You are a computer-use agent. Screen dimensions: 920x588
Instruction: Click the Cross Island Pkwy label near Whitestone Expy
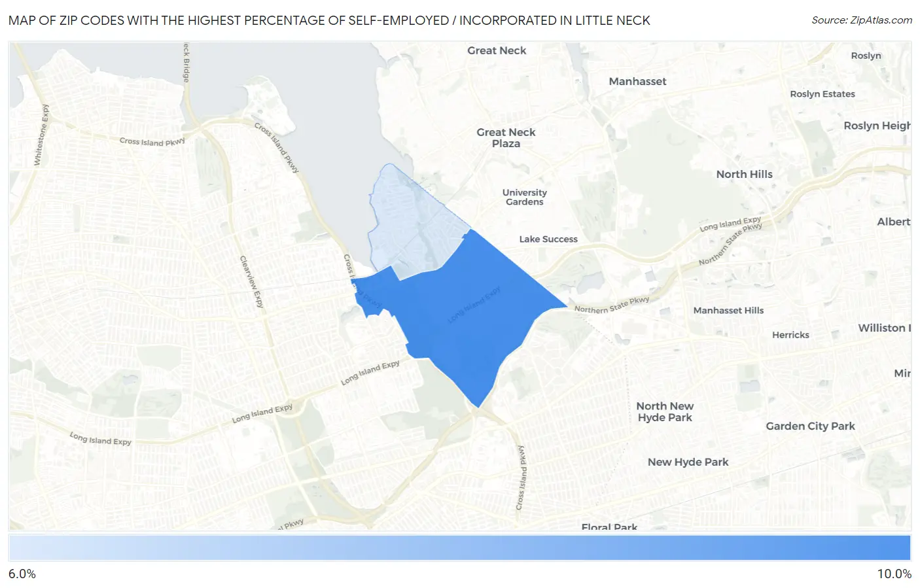coord(152,141)
